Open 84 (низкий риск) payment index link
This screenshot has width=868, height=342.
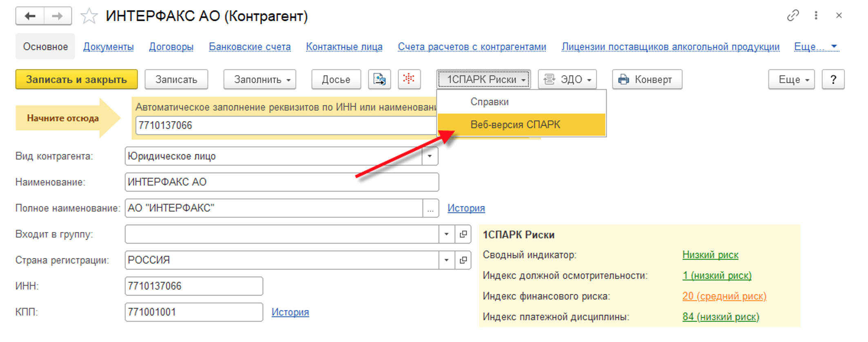(x=721, y=317)
